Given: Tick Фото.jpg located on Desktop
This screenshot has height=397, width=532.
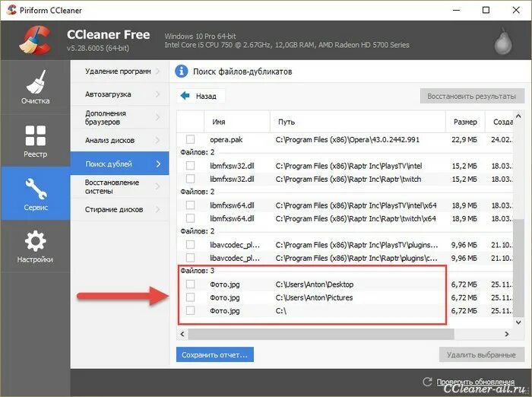Looking at the screenshot, I should click(x=190, y=284).
